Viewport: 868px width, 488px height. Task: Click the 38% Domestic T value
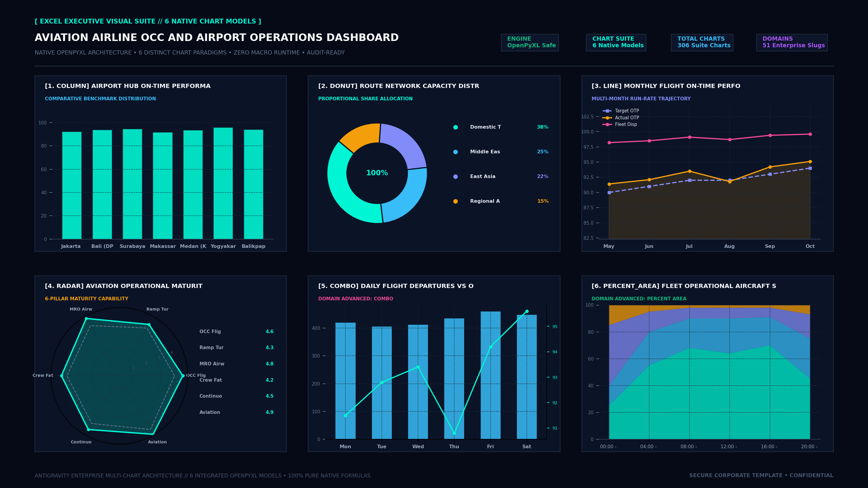click(542, 127)
